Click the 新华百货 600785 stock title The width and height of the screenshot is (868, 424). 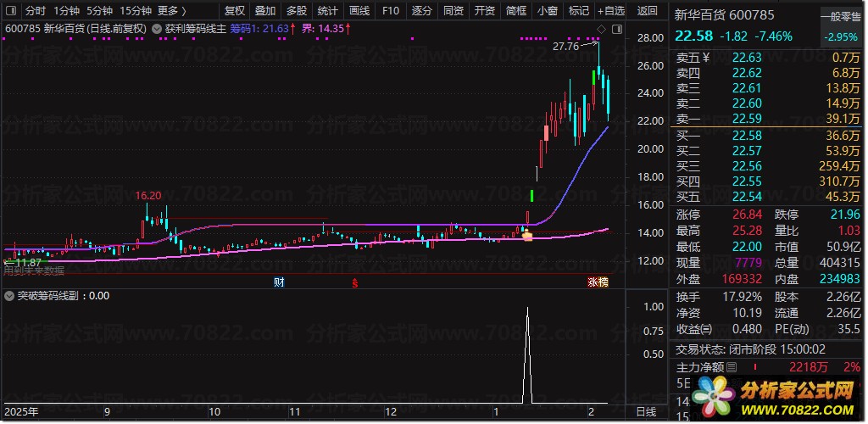coord(724,15)
